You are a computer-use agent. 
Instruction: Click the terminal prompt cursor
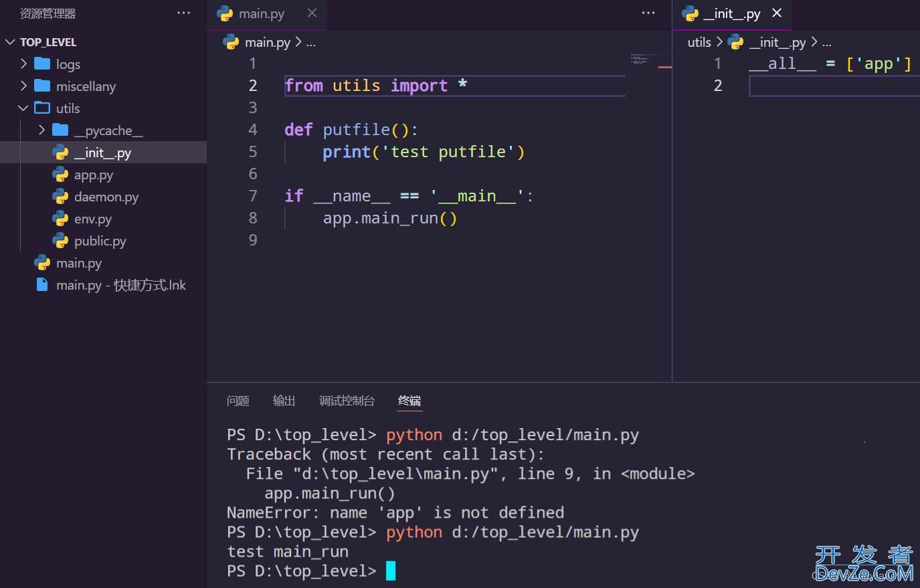pos(391,571)
